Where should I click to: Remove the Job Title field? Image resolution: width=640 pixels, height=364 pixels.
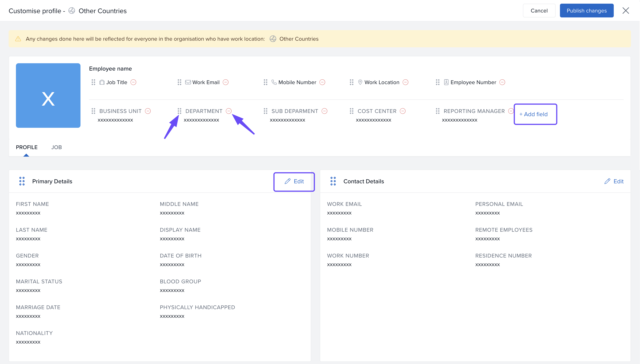133,82
